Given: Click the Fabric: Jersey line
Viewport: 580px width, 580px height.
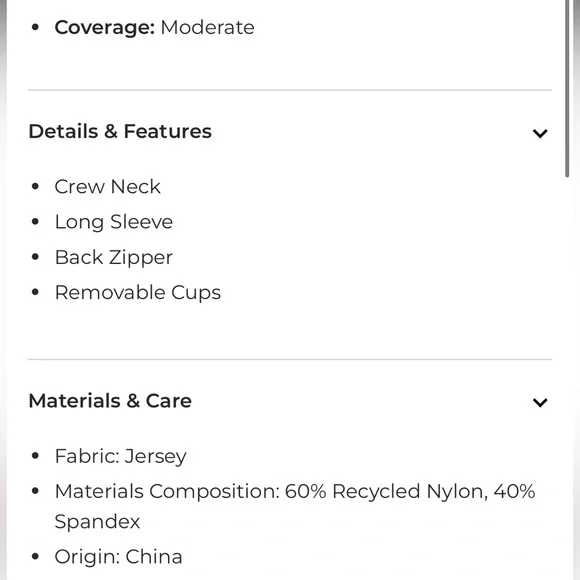Looking at the screenshot, I should 121,456.
